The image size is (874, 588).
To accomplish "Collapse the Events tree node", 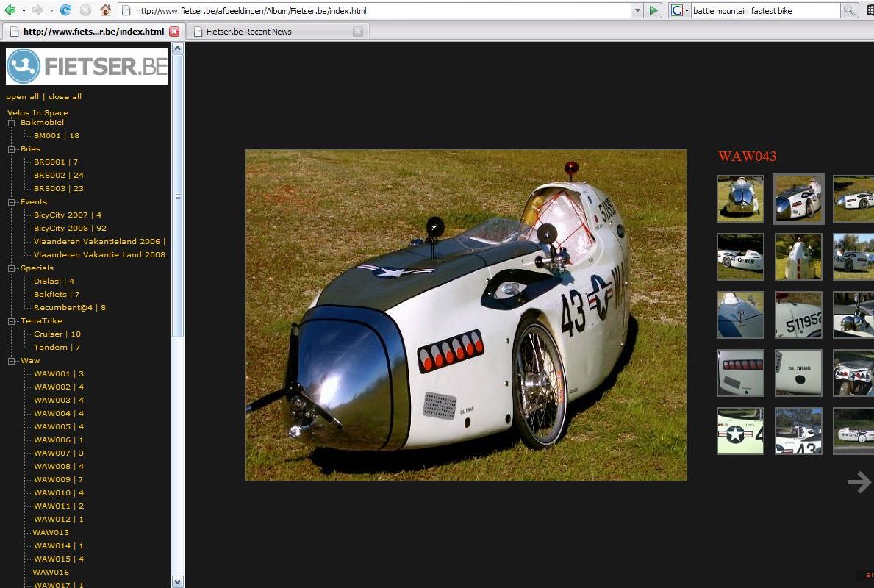I will point(11,202).
